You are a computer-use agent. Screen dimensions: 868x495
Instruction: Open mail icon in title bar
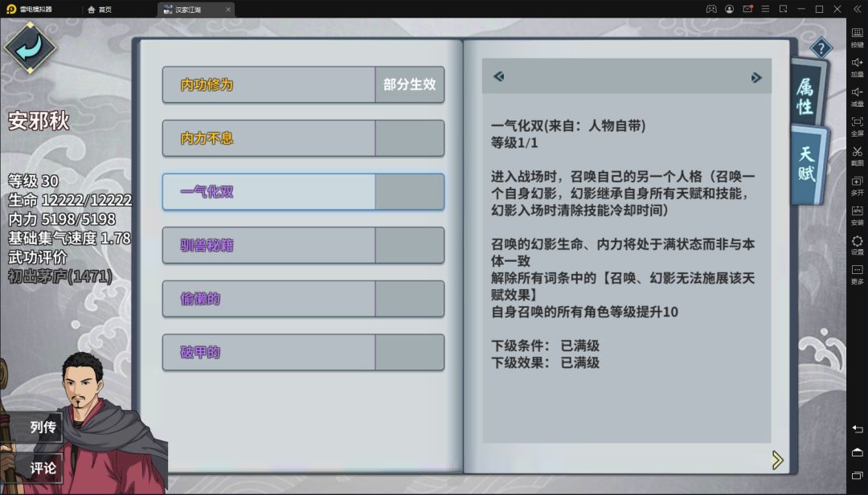pos(747,9)
